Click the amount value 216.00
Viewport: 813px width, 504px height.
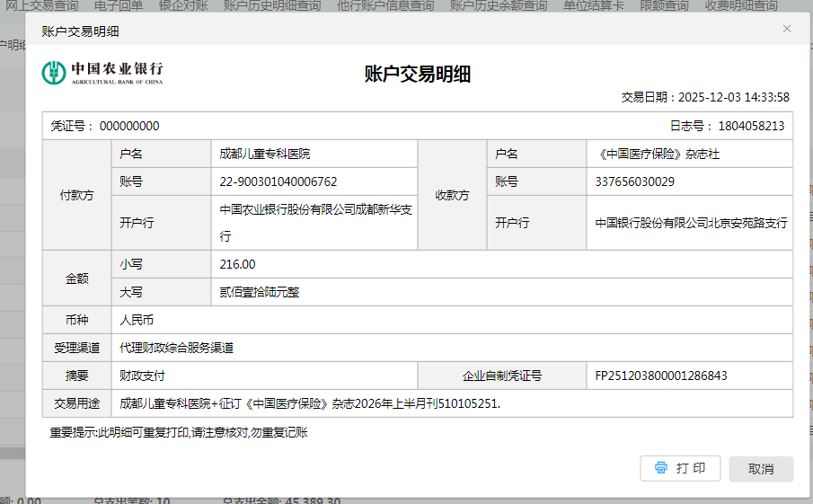pyautogui.click(x=238, y=264)
